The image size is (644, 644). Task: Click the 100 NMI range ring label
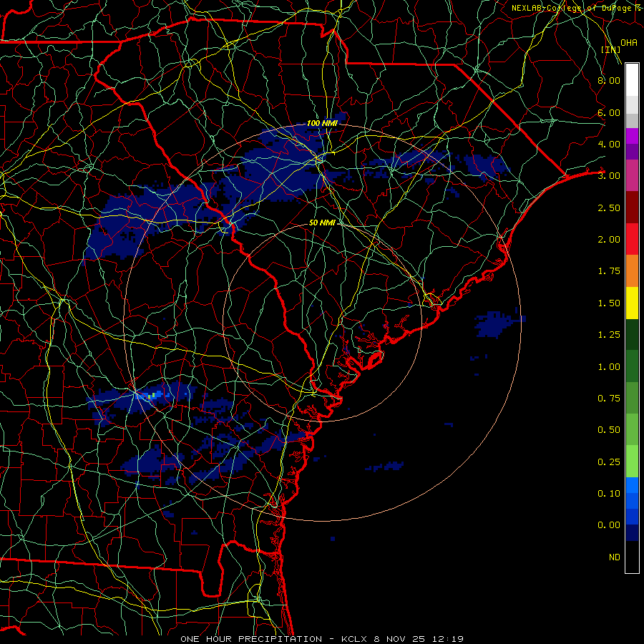coord(322,123)
